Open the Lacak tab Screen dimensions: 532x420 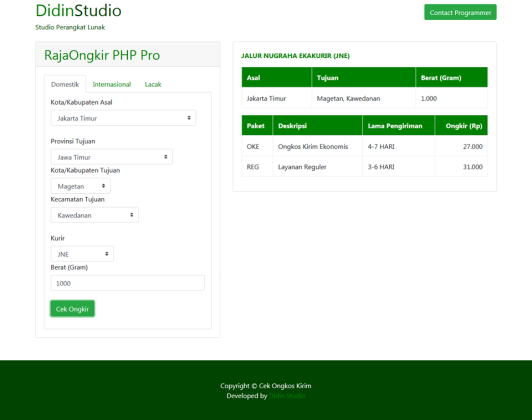tap(153, 84)
